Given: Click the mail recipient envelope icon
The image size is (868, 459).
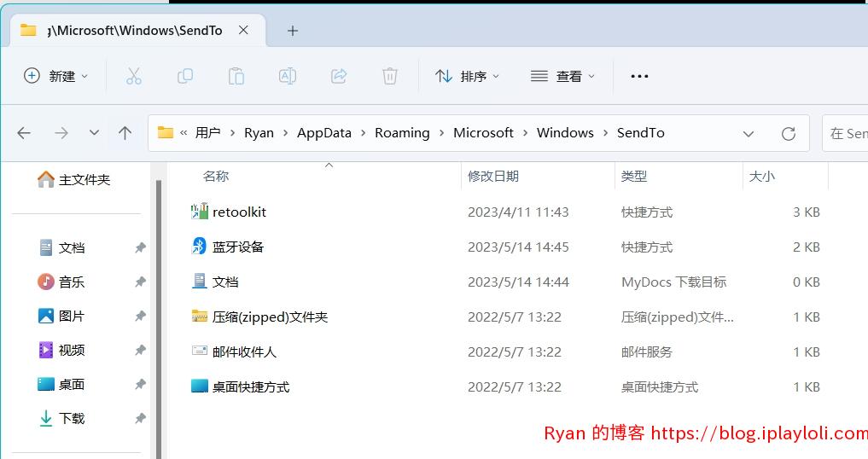Looking at the screenshot, I should [199, 351].
